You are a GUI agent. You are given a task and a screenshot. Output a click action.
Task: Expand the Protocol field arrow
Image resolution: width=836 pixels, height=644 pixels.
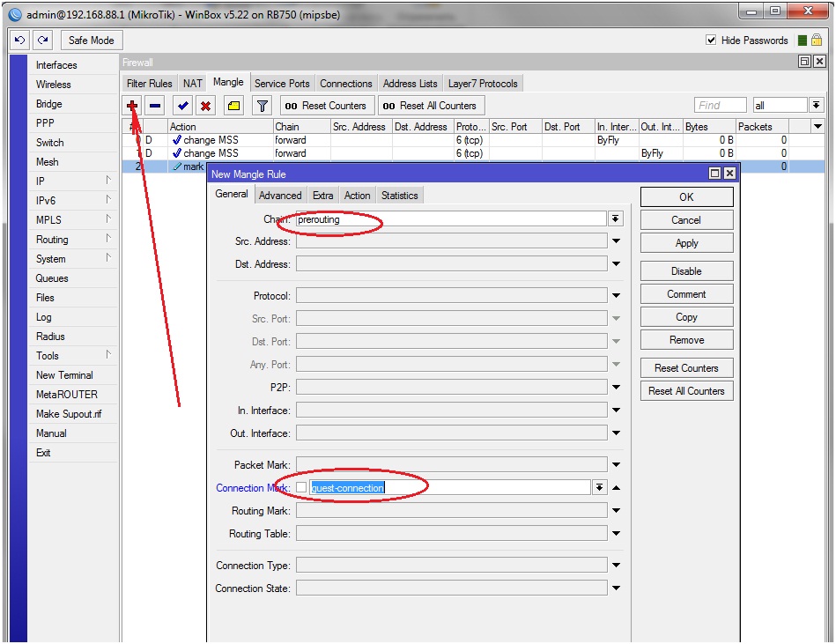click(616, 296)
